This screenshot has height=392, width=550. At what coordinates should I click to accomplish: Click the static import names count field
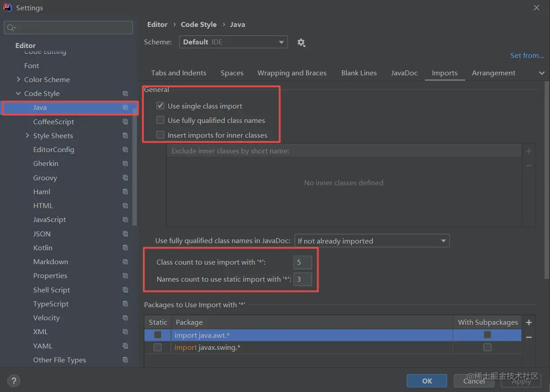tap(302, 279)
